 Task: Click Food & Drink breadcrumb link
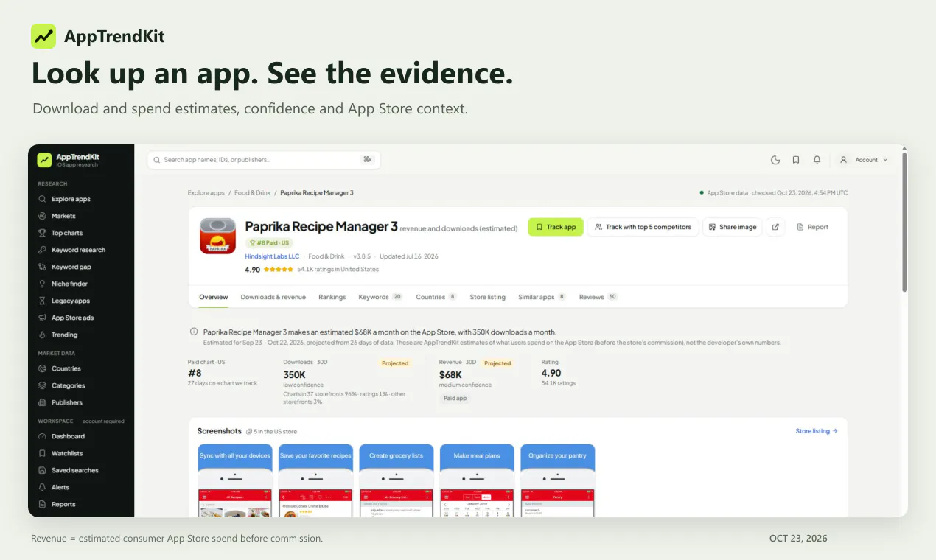(252, 192)
